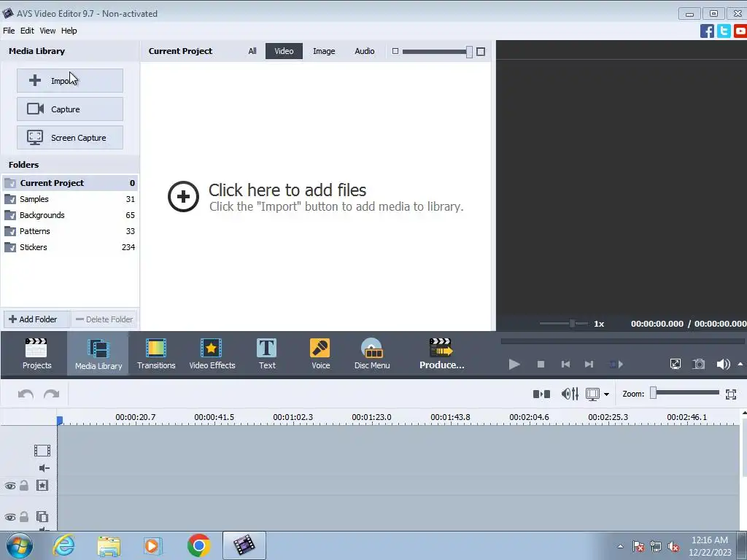
Task: Switch to the All filter tab
Action: point(252,51)
